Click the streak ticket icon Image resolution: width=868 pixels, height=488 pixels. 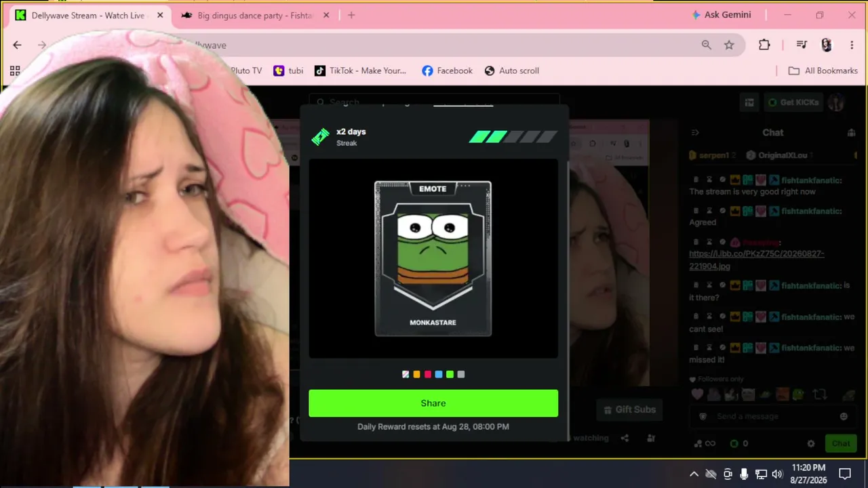(320, 137)
